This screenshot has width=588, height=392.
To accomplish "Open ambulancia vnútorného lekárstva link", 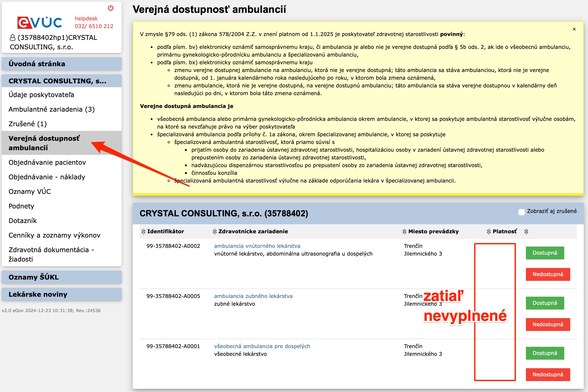I will tap(257, 246).
